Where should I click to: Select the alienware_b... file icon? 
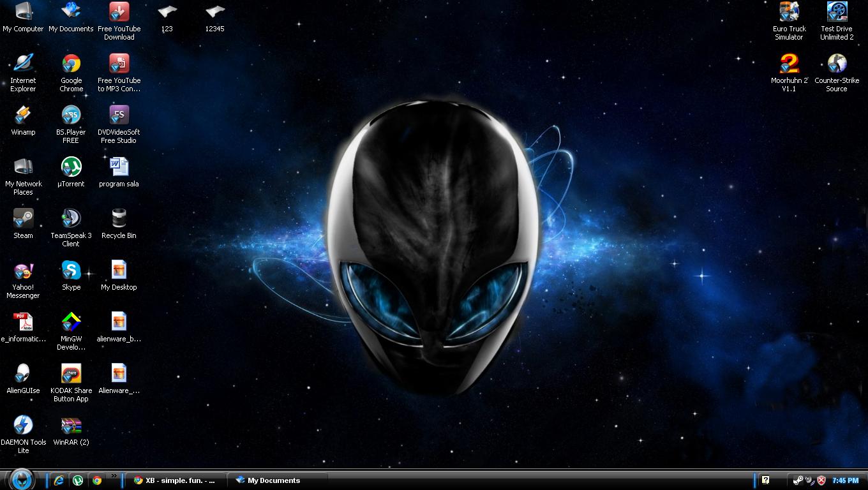(119, 327)
